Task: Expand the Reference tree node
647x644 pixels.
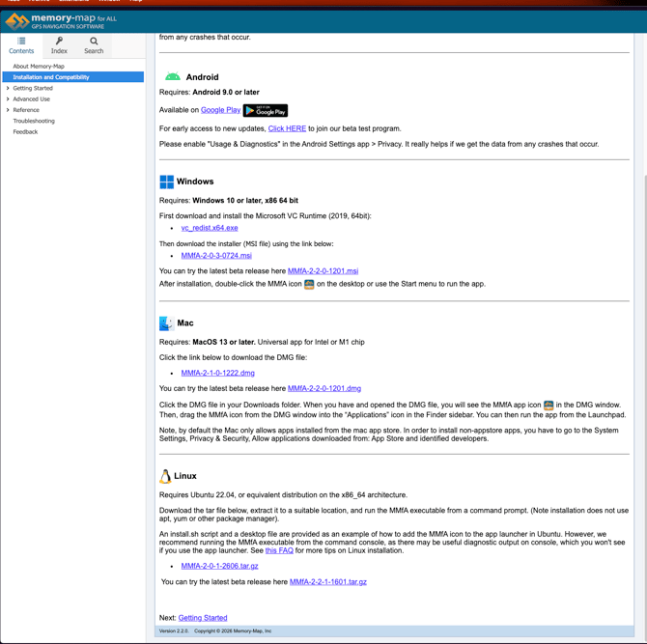Action: click(8, 110)
